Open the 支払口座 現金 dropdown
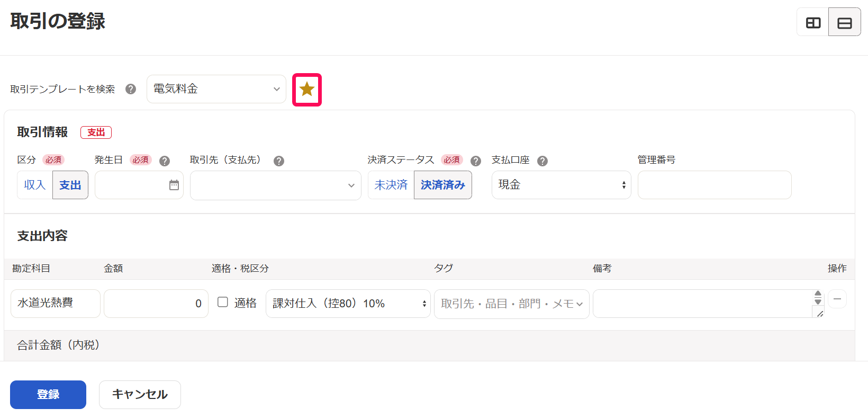The image size is (868, 417). [x=562, y=185]
